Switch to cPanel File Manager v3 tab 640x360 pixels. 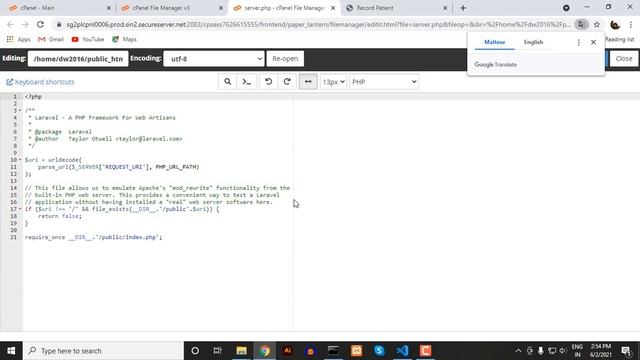[161, 8]
